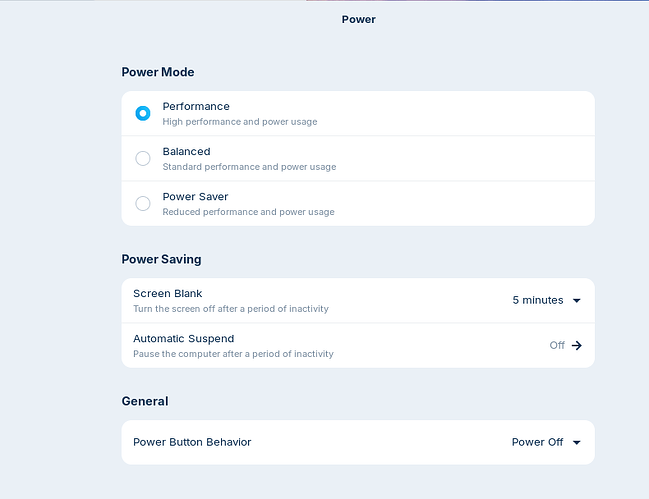649x499 pixels.
Task: Click the "Screen Blank" row label
Action: tap(167, 294)
